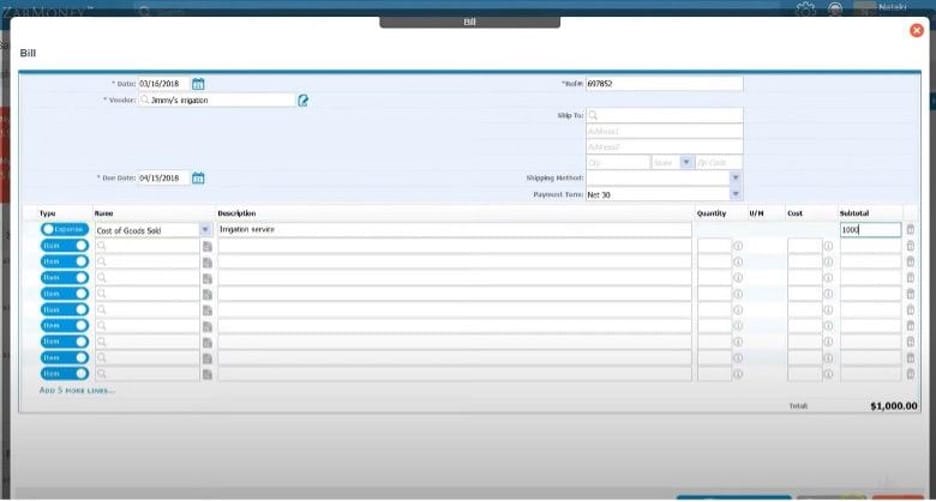Screen dimensions: 936x502
Task: Toggle the Expense type switch on first row
Action: [x=64, y=229]
